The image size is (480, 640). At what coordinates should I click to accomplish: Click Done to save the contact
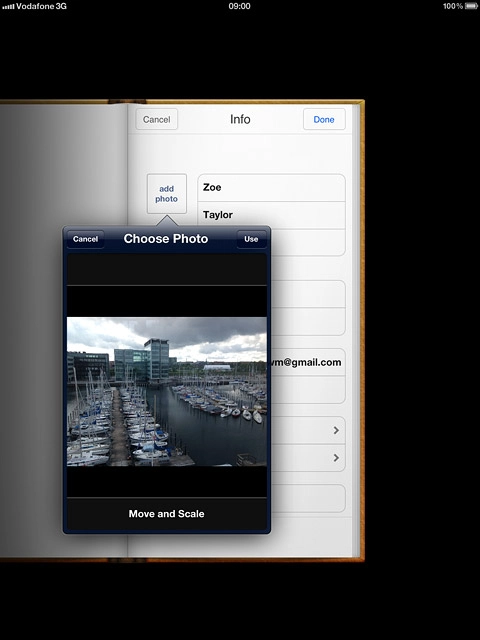click(324, 119)
